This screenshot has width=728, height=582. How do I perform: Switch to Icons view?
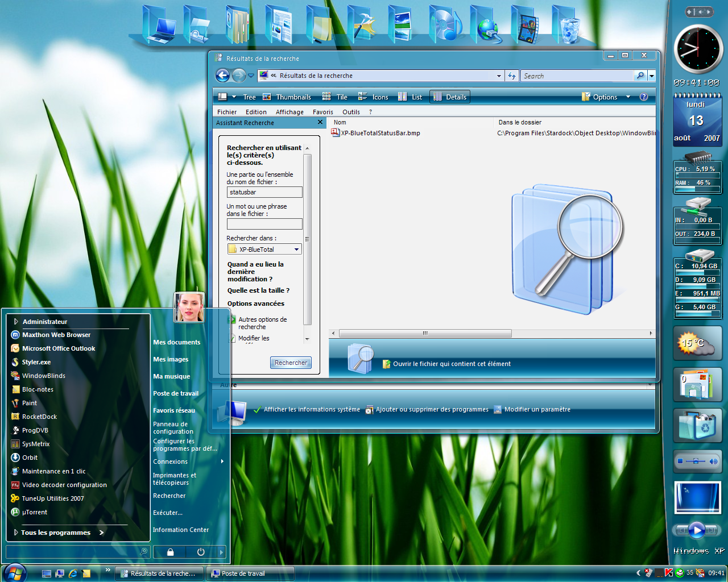pyautogui.click(x=373, y=97)
